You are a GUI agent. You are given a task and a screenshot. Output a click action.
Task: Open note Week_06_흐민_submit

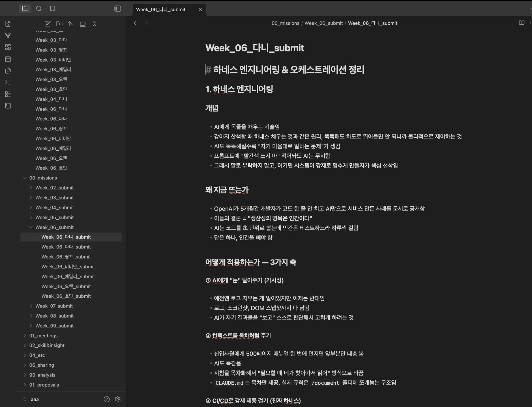coord(66,296)
